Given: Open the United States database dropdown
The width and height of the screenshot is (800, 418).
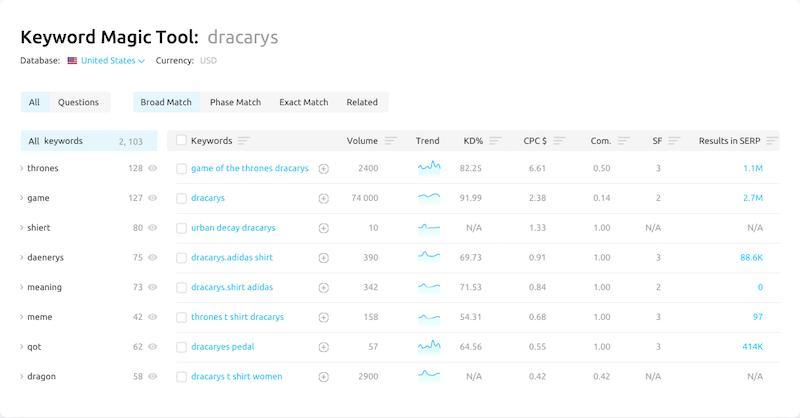Looking at the screenshot, I should click(x=112, y=60).
